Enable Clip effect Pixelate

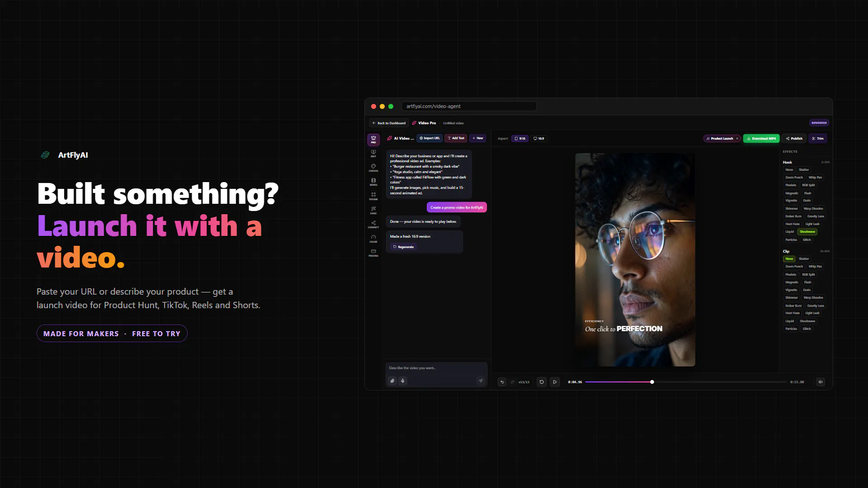[791, 275]
